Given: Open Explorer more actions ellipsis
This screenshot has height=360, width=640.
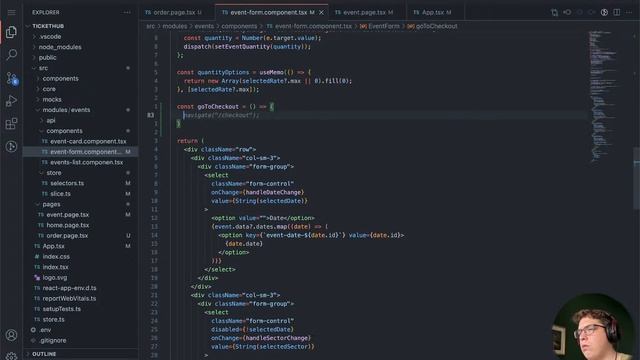Looking at the screenshot, I should click(127, 12).
